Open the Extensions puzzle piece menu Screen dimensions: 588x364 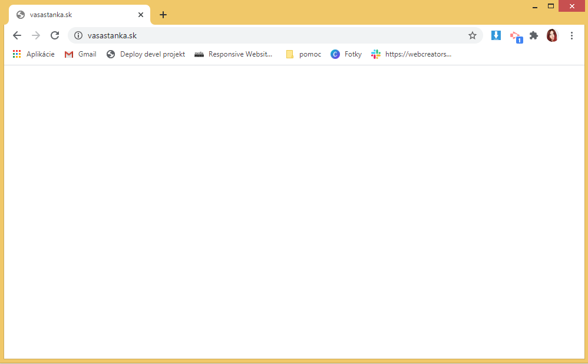click(x=534, y=35)
